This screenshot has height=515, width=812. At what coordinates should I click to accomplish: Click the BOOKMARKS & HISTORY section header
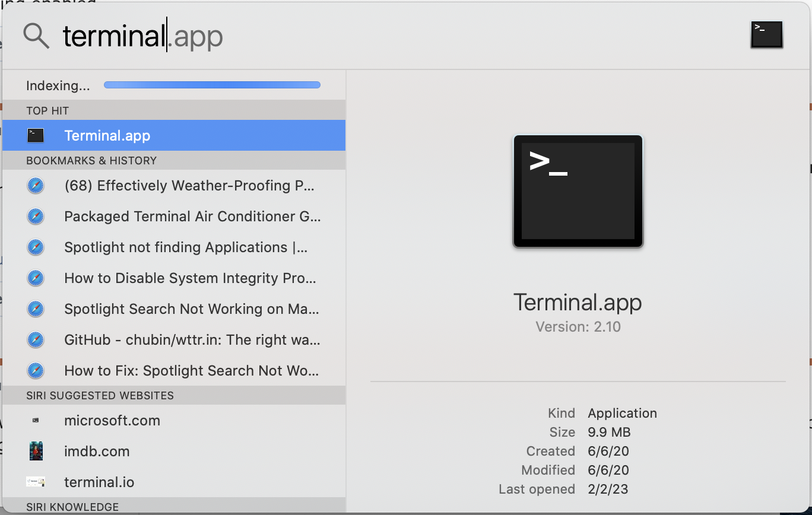[x=174, y=160]
